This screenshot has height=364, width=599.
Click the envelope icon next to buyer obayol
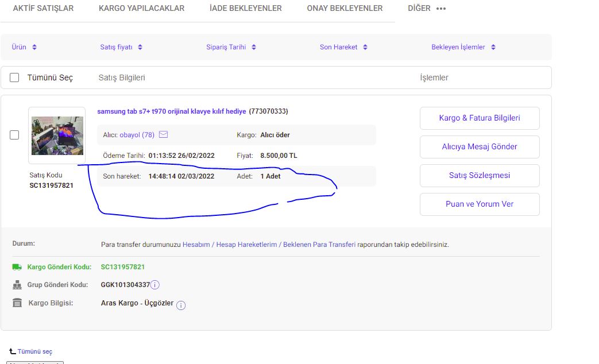(163, 134)
